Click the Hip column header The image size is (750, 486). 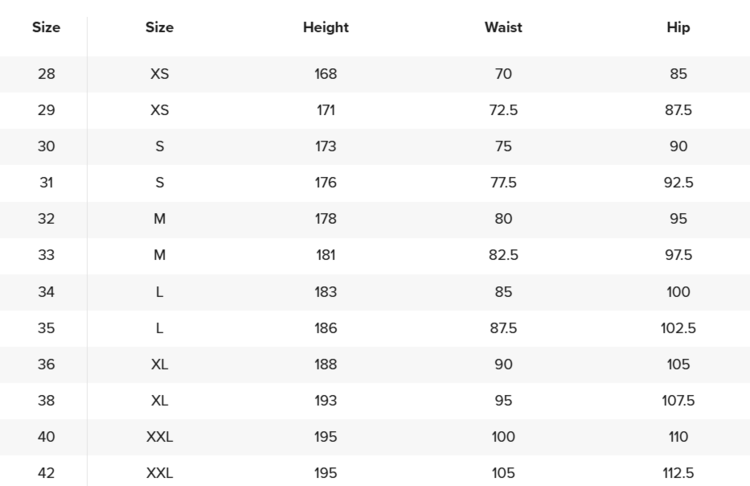[x=678, y=28]
